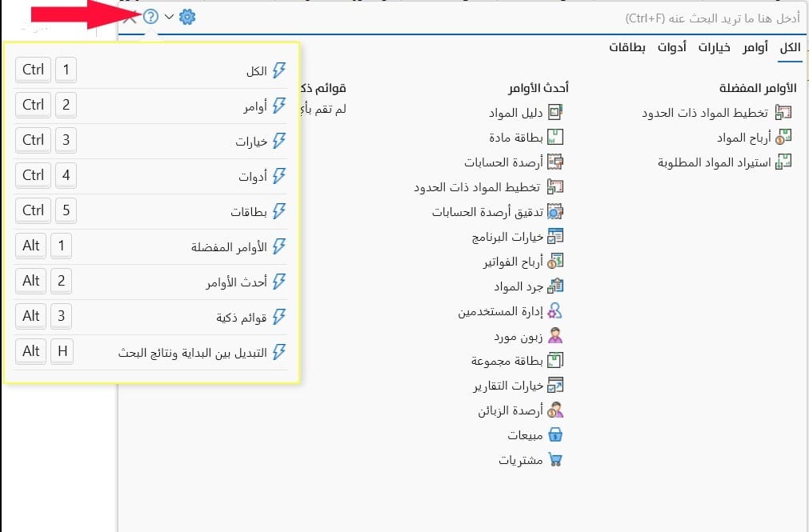
Task: Click the استيراد المواد المطلوبة icon
Action: click(783, 162)
